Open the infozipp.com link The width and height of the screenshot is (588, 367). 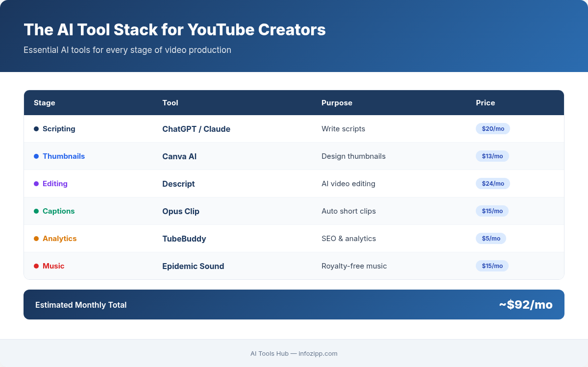coord(318,353)
